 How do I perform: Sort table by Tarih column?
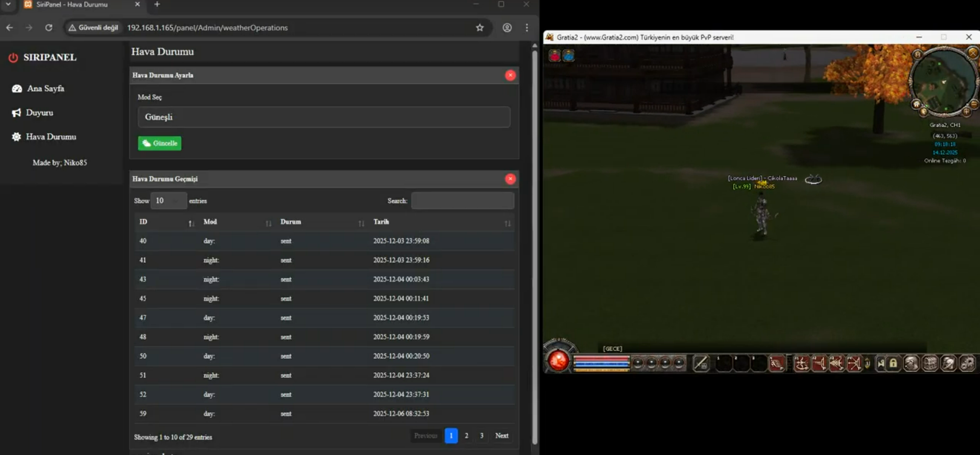(441, 222)
